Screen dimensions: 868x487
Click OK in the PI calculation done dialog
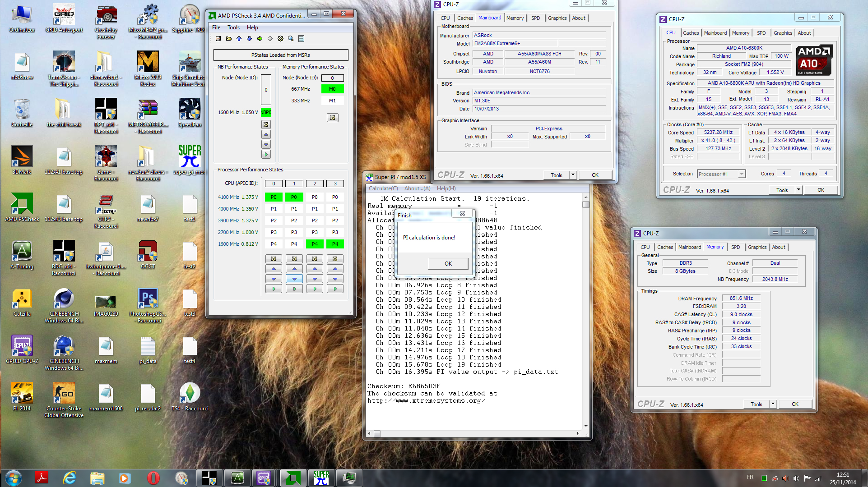(448, 264)
